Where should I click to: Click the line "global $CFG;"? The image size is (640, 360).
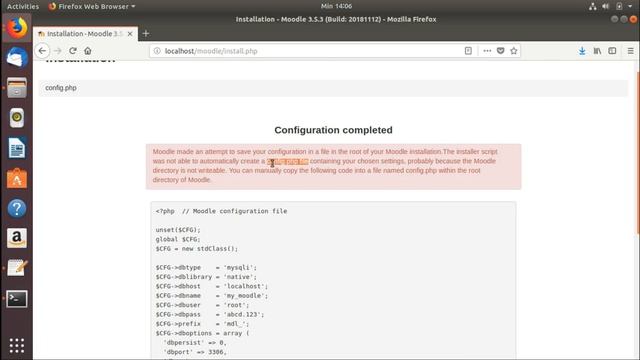click(178, 239)
